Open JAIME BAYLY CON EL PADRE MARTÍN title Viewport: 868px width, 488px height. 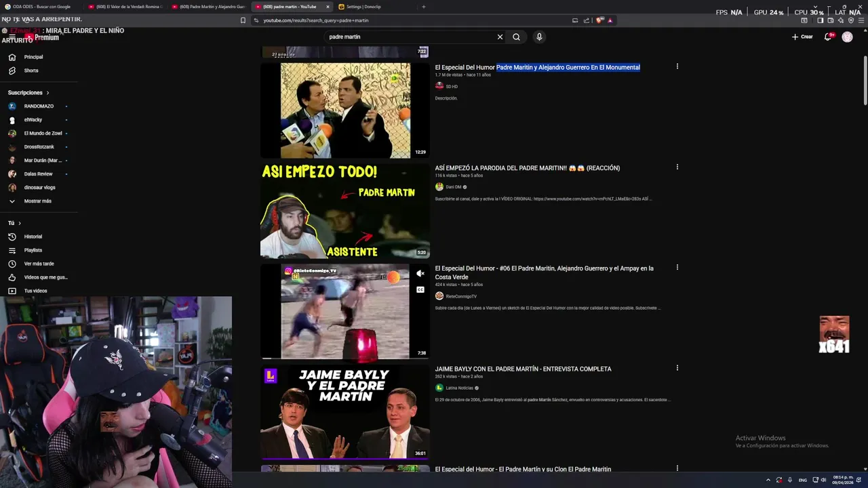523,369
